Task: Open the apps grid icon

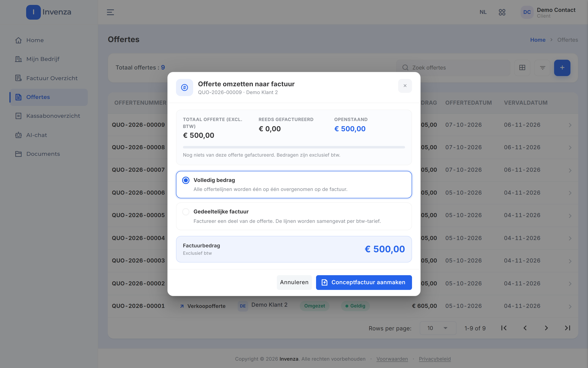Action: [502, 12]
